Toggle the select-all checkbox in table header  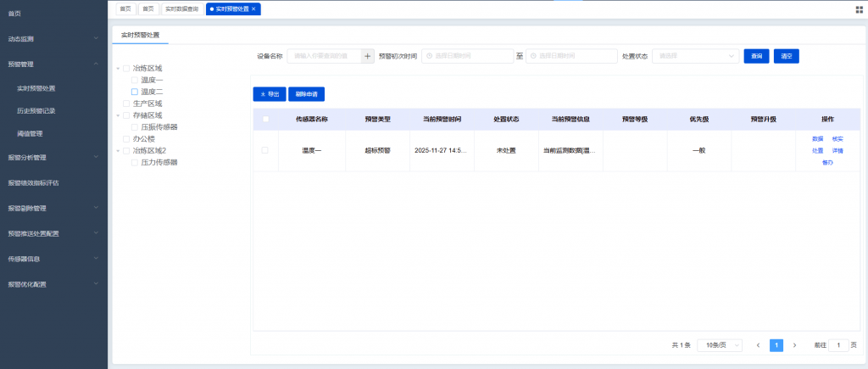(x=265, y=120)
